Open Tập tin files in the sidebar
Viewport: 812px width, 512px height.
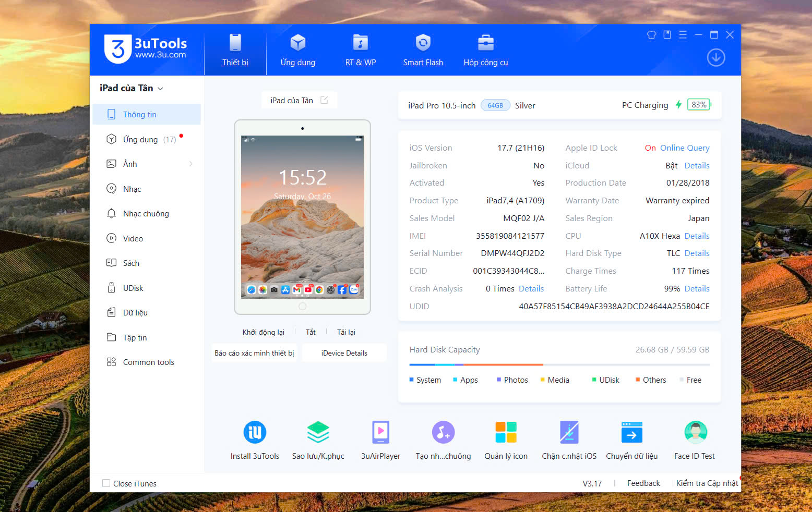[147, 337]
